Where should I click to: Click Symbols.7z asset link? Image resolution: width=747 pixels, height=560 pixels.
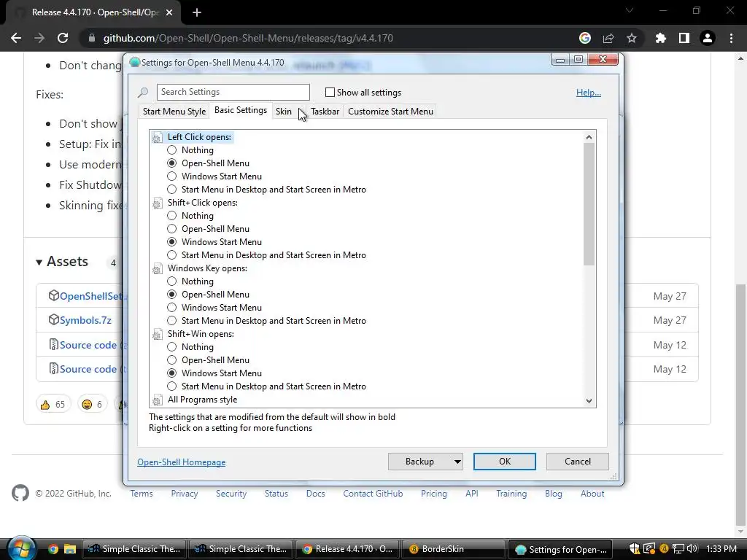[x=86, y=320]
